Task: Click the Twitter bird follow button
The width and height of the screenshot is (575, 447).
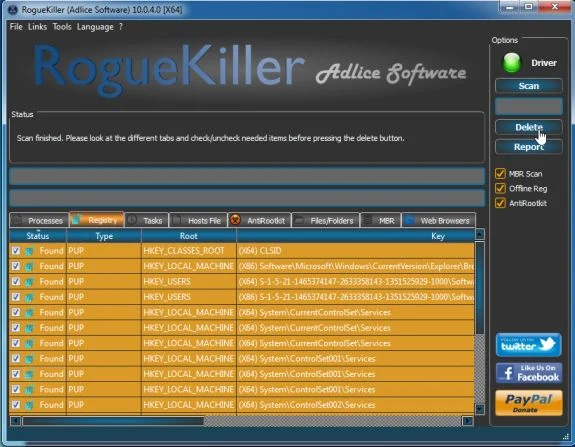Action: click(528, 345)
